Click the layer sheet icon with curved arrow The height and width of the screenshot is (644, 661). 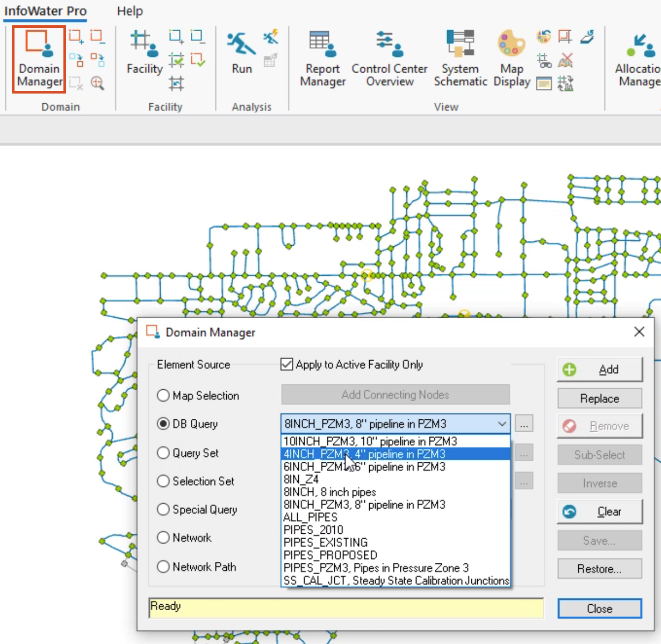[x=587, y=37]
